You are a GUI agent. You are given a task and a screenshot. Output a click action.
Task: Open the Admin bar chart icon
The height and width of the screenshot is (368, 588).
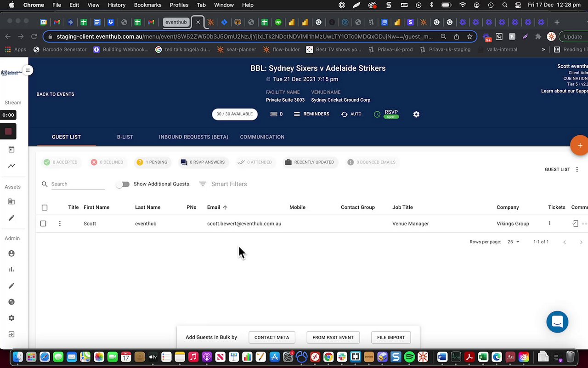(11, 270)
